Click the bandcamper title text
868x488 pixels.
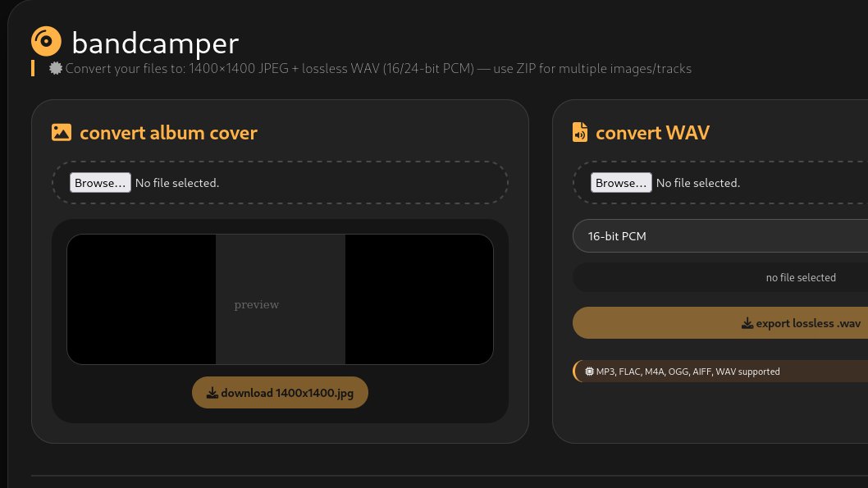click(156, 43)
